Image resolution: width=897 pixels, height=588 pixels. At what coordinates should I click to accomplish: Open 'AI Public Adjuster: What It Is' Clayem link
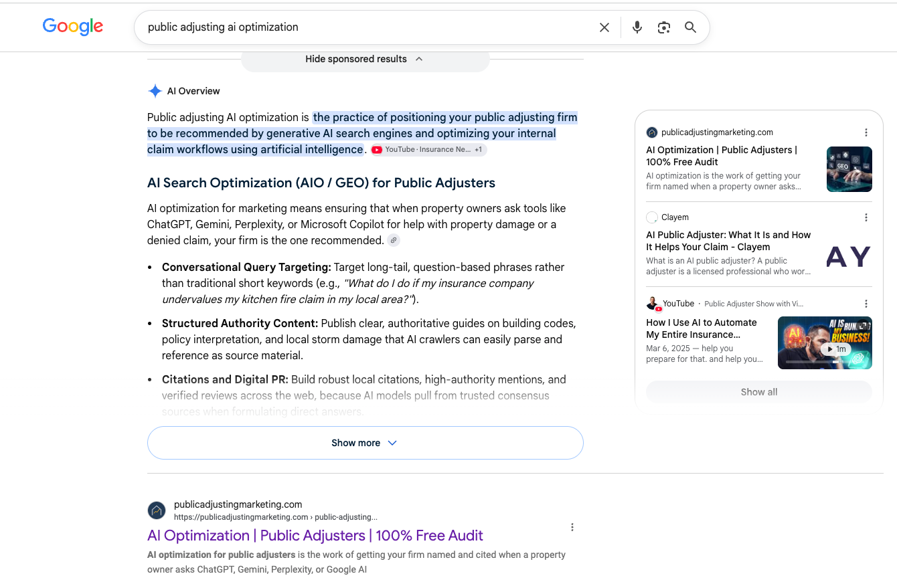pyautogui.click(x=728, y=241)
